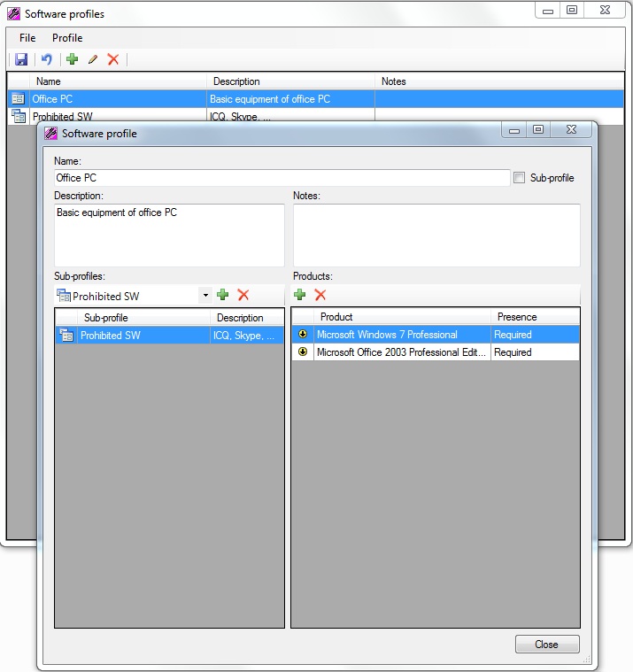
Task: Click the Notes column header in main window
Action: point(499,81)
